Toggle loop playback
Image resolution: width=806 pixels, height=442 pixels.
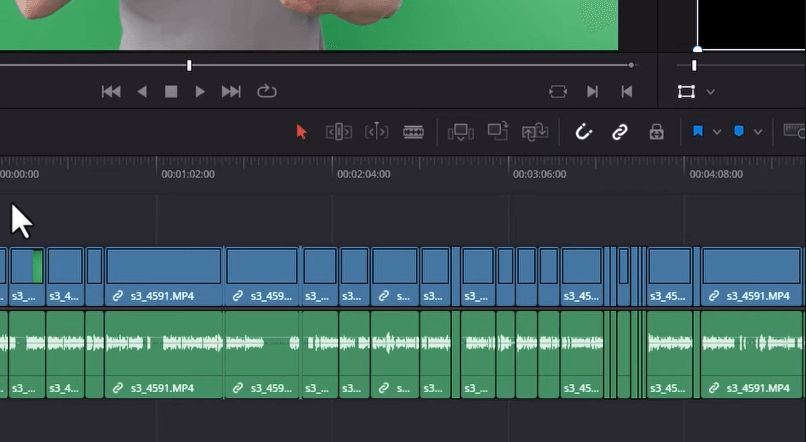point(267,91)
